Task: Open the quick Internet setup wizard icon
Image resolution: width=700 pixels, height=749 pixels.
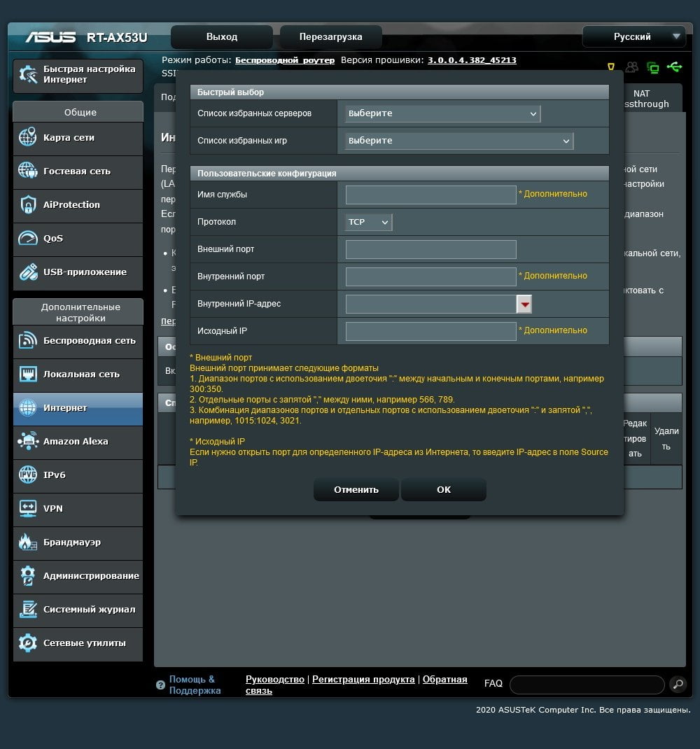Action: [28, 74]
